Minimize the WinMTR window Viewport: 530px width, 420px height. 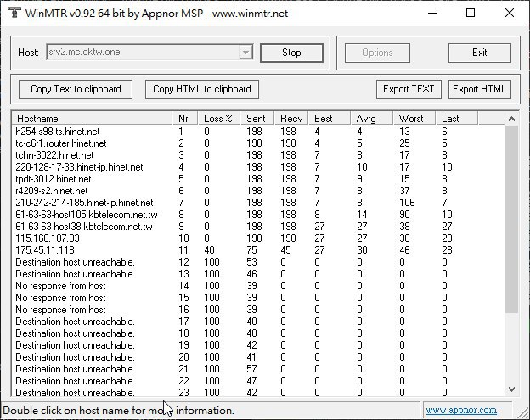point(432,14)
